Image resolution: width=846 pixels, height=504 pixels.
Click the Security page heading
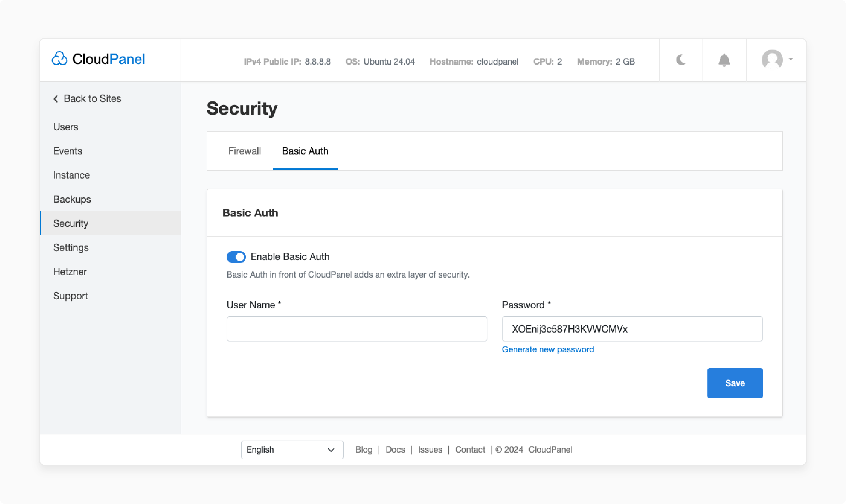(x=242, y=108)
